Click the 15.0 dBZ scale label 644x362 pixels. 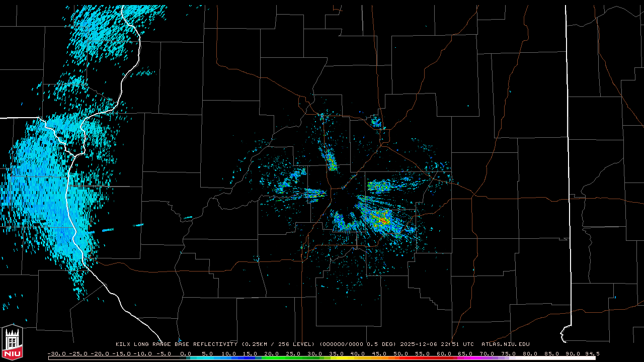(250, 353)
